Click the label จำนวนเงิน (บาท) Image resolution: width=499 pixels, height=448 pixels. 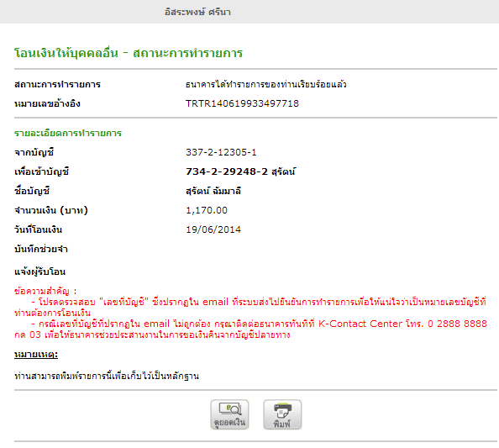click(x=51, y=210)
